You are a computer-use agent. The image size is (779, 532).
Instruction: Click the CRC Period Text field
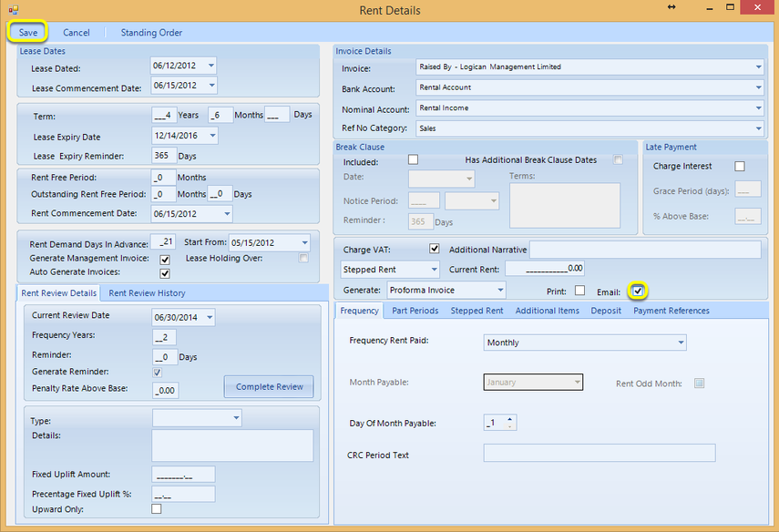coord(600,453)
